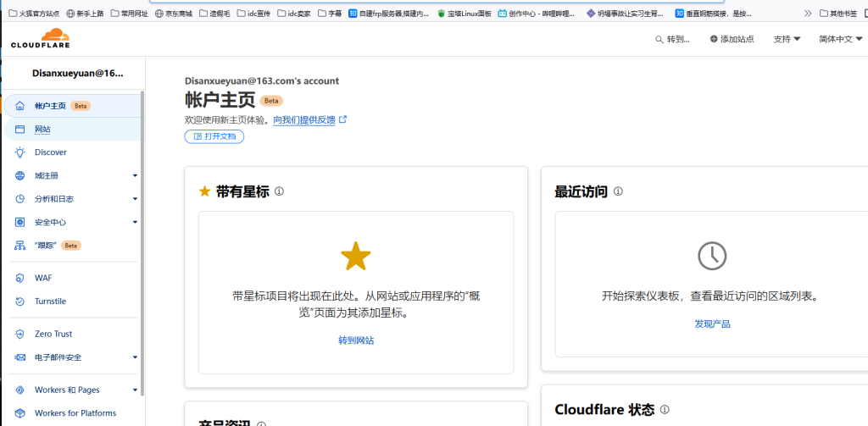Click the 转到... search field

[x=672, y=39]
